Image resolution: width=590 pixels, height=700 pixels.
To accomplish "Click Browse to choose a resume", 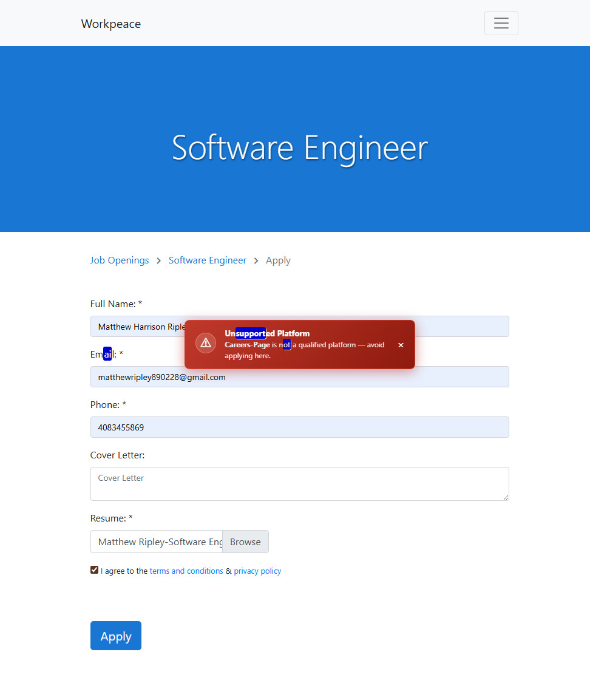I will tap(245, 542).
